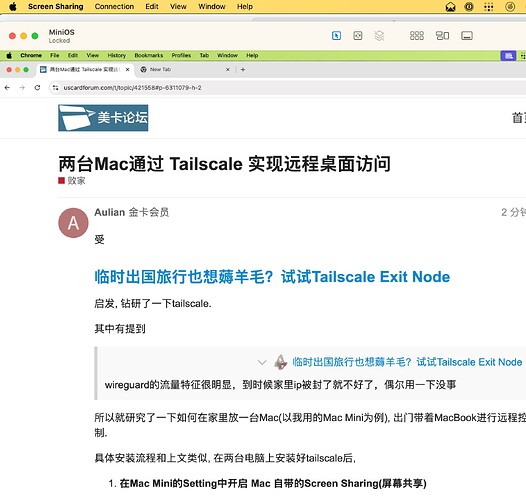Open the Screen Sharing Window menu

(x=212, y=6)
